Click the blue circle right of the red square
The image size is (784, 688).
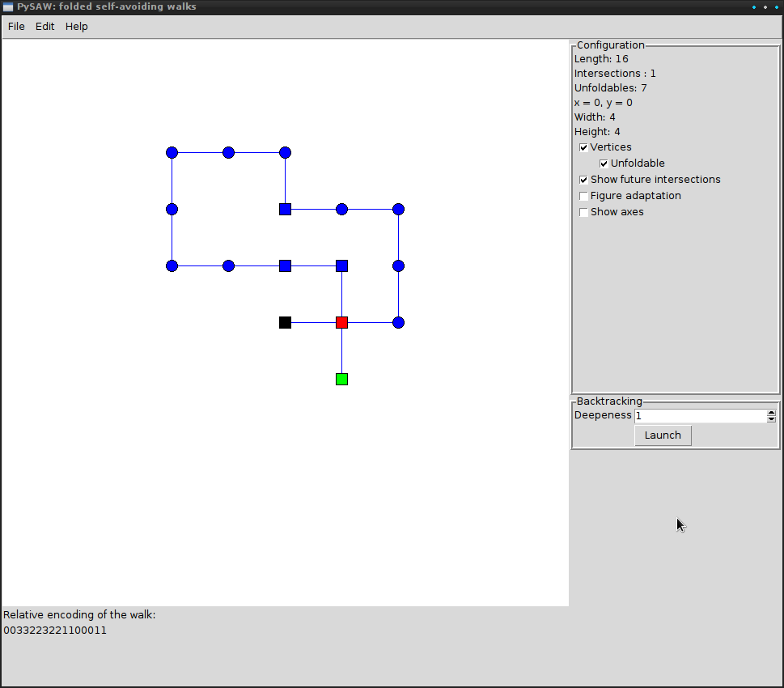[x=398, y=322]
